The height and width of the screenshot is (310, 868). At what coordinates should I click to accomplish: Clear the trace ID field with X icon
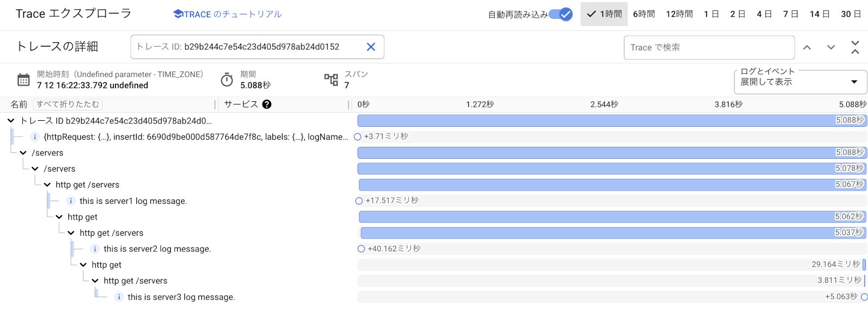coord(371,47)
